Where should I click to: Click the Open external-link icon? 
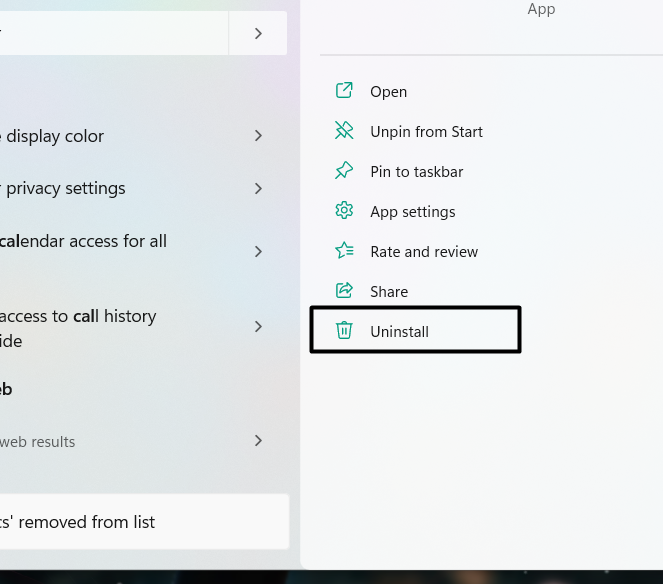[x=344, y=91]
